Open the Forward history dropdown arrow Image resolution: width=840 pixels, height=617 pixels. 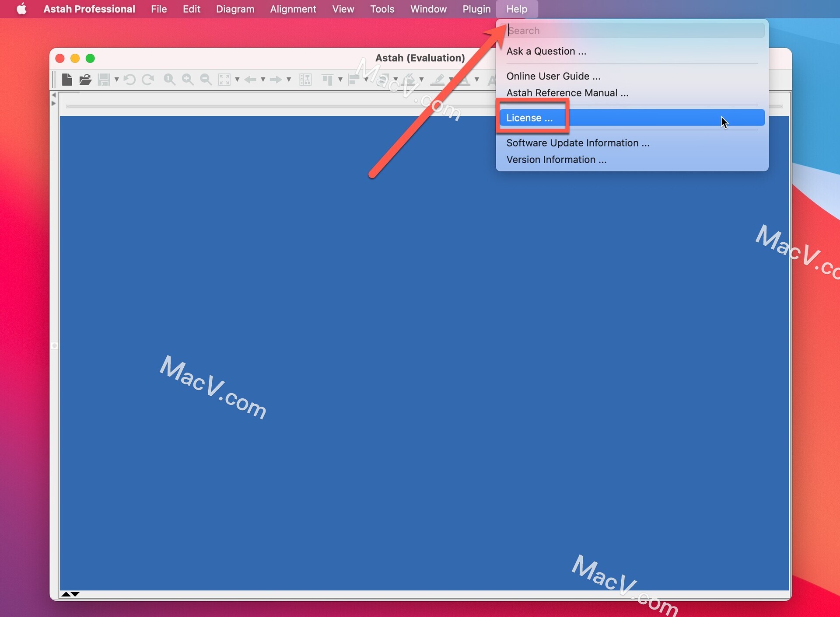click(289, 80)
